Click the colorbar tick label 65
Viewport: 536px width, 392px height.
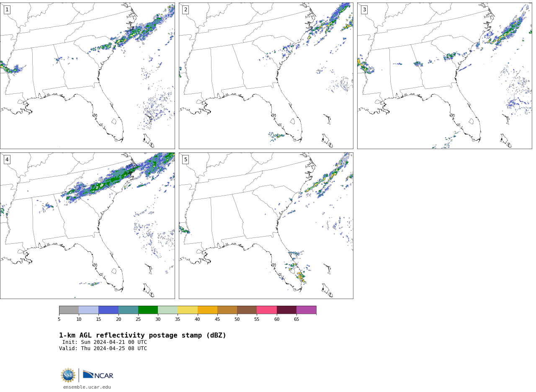coord(296,320)
